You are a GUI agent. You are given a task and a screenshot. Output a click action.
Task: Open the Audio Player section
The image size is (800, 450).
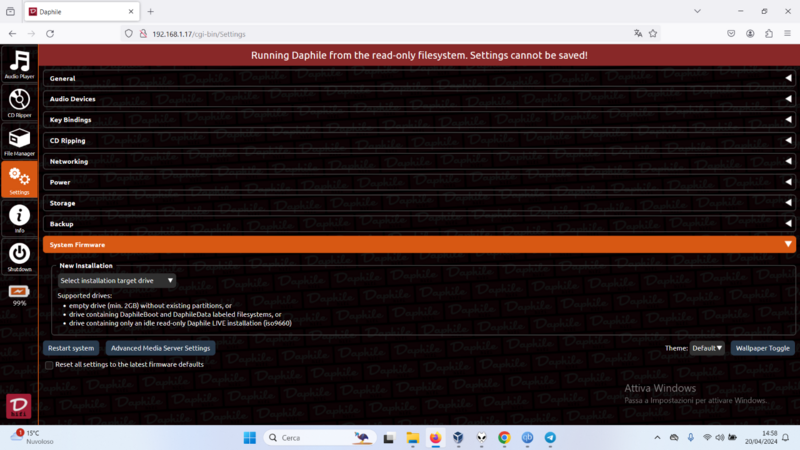pyautogui.click(x=19, y=64)
